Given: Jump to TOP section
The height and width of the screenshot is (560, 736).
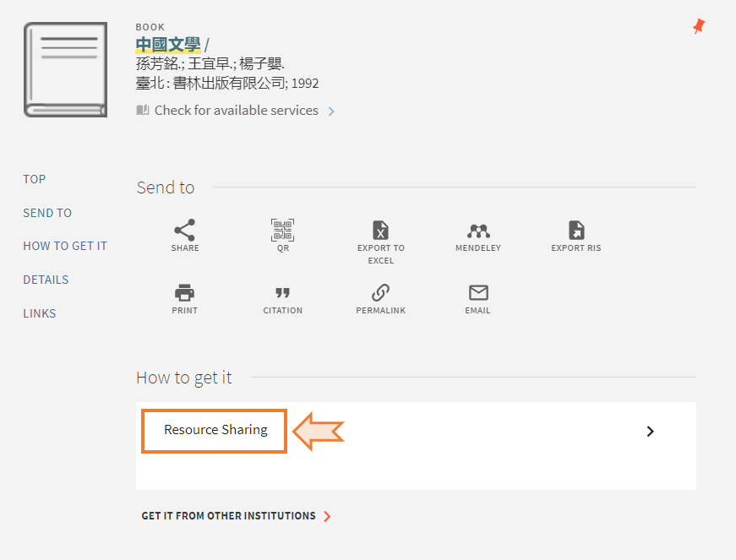Looking at the screenshot, I should [35, 179].
